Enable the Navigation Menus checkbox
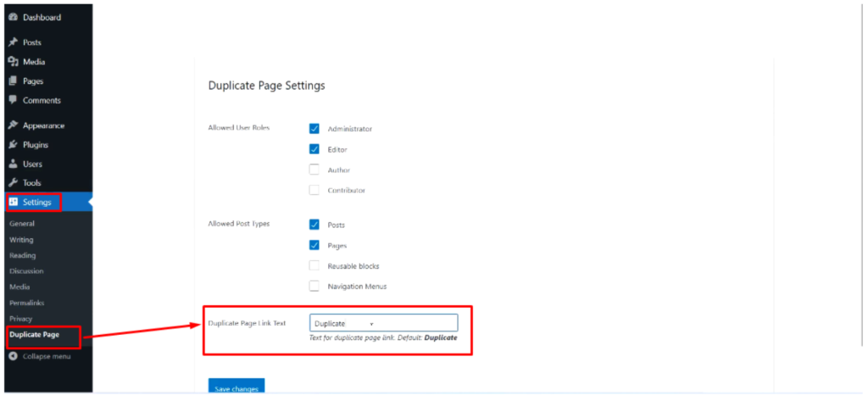868x401 pixels. pos(314,286)
